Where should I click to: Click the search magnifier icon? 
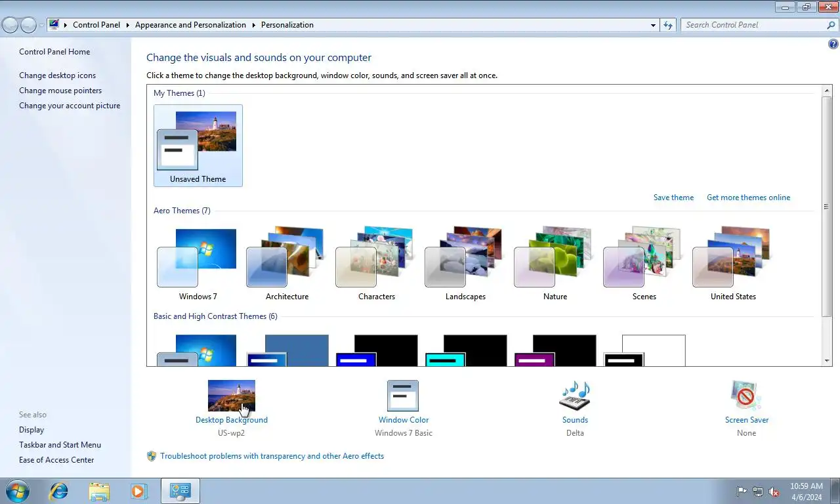pyautogui.click(x=831, y=25)
